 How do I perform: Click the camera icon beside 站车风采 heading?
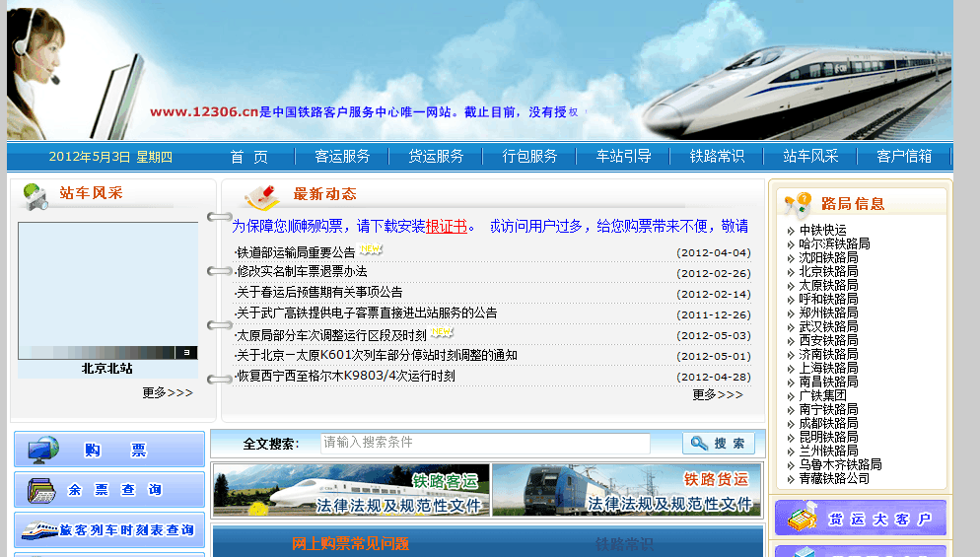35,196
